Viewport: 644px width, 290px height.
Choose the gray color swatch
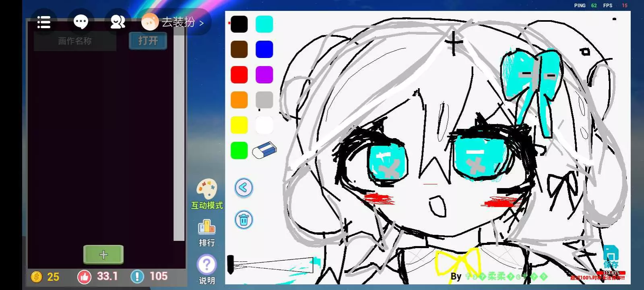pyautogui.click(x=264, y=100)
